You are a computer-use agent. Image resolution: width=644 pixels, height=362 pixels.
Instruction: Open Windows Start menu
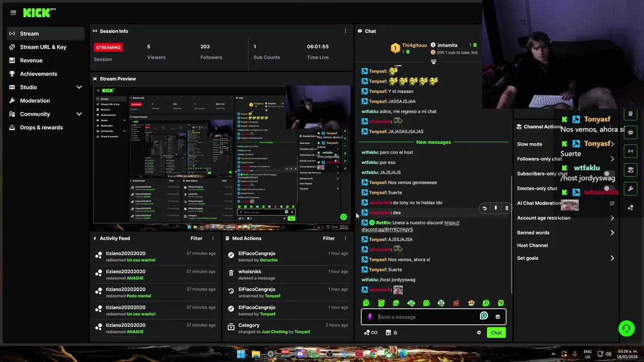point(241,354)
